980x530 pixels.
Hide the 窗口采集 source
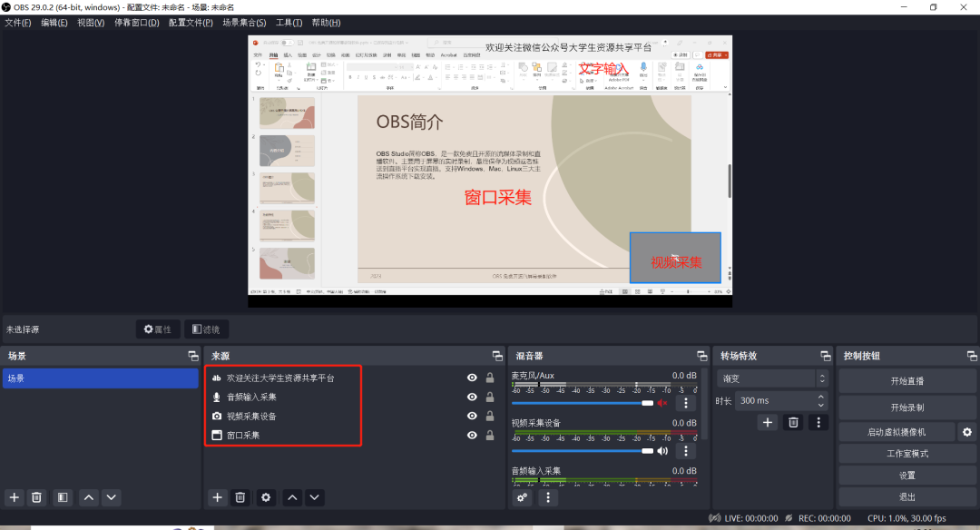tap(472, 435)
